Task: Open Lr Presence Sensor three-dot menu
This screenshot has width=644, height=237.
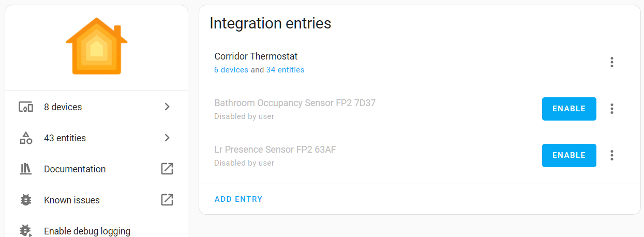Action: pos(612,155)
